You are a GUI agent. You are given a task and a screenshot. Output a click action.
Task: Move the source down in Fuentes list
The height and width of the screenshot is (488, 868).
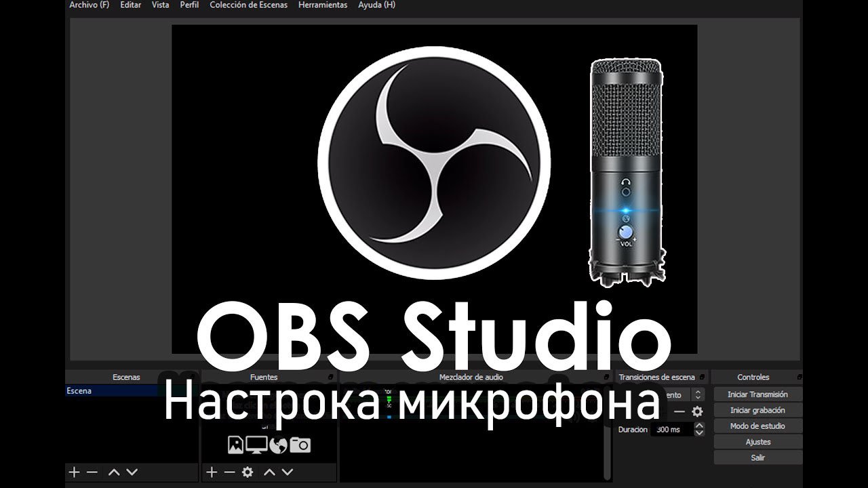288,472
